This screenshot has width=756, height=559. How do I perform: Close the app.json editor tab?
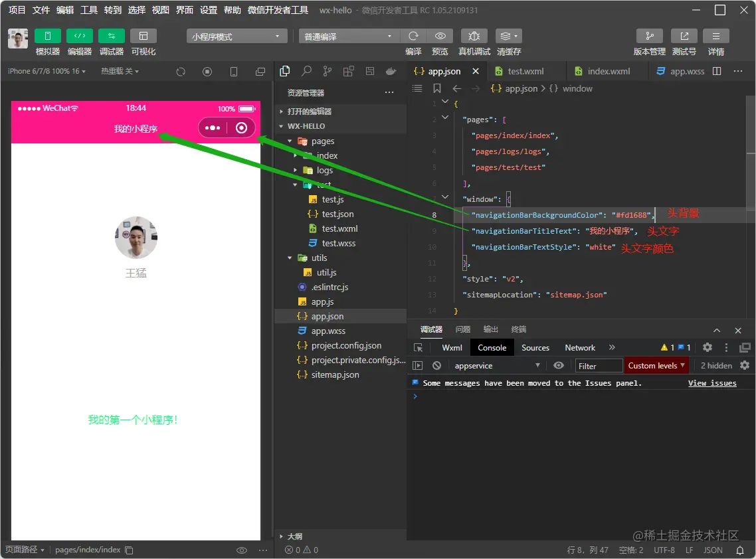476,71
